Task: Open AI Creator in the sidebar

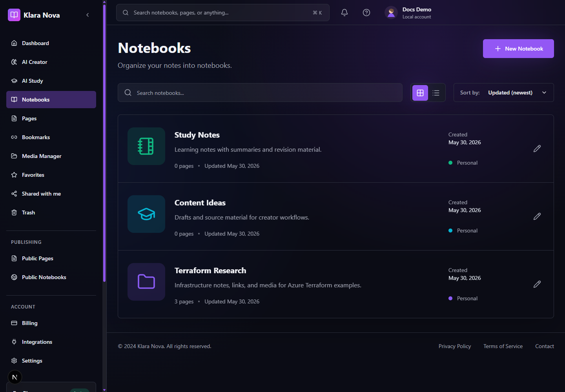Action: (51, 62)
